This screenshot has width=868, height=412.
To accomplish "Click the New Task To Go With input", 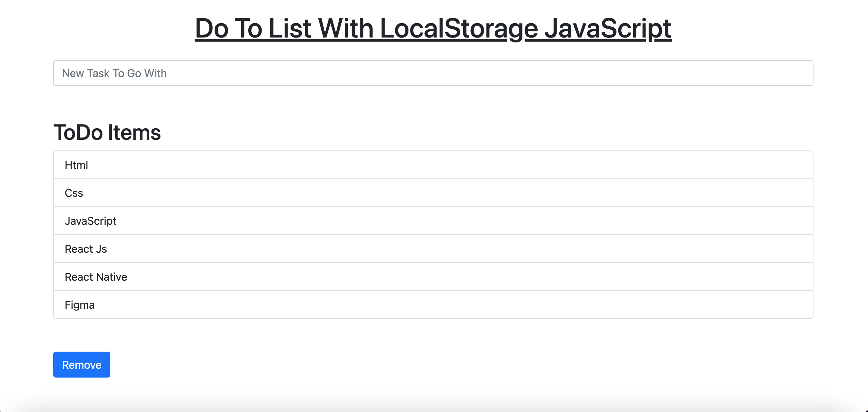I will (433, 73).
